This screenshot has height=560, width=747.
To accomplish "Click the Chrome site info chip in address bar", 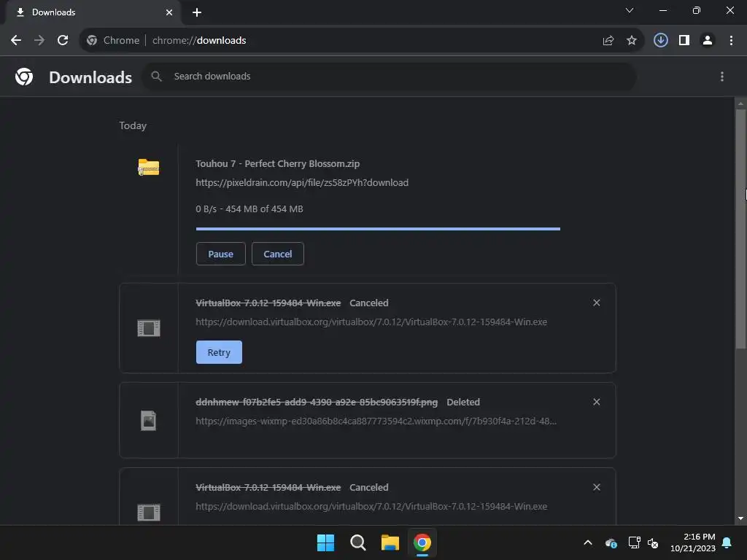I will pos(113,41).
